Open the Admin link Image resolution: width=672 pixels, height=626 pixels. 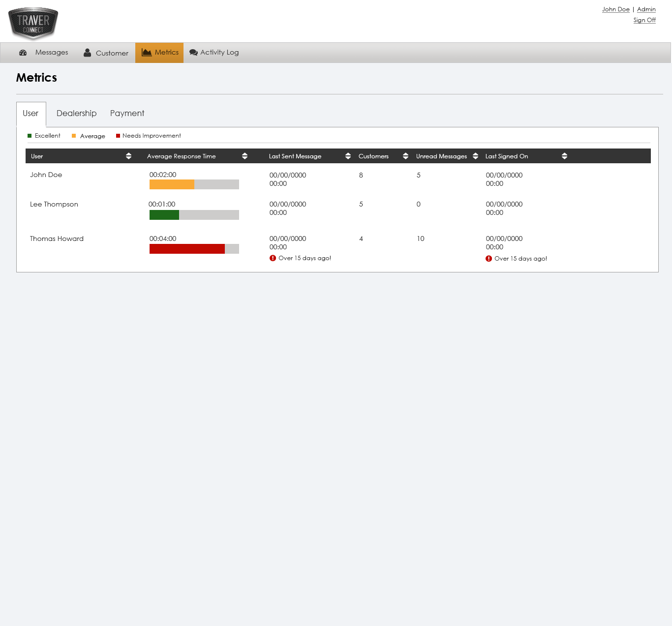tap(646, 9)
